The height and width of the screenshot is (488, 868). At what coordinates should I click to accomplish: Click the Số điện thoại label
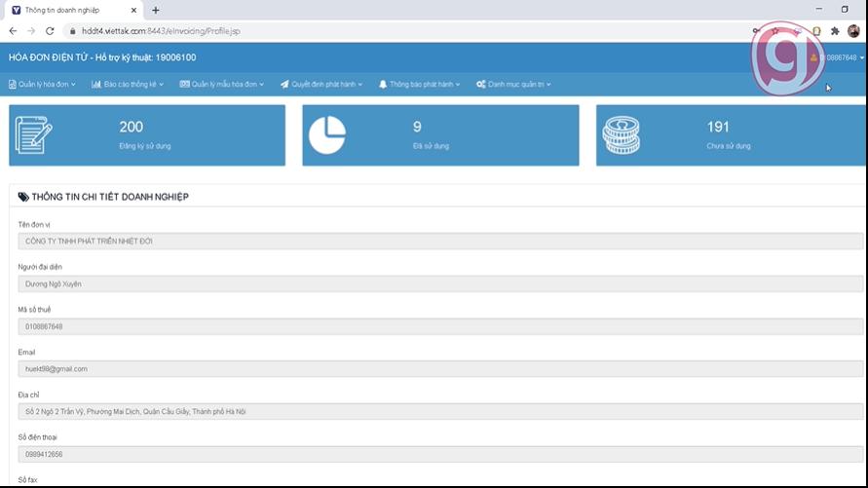click(x=38, y=437)
